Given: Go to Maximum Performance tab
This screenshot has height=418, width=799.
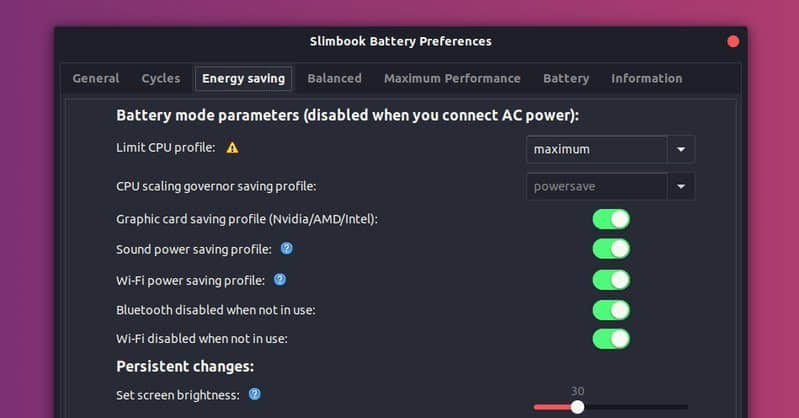Looking at the screenshot, I should (452, 78).
